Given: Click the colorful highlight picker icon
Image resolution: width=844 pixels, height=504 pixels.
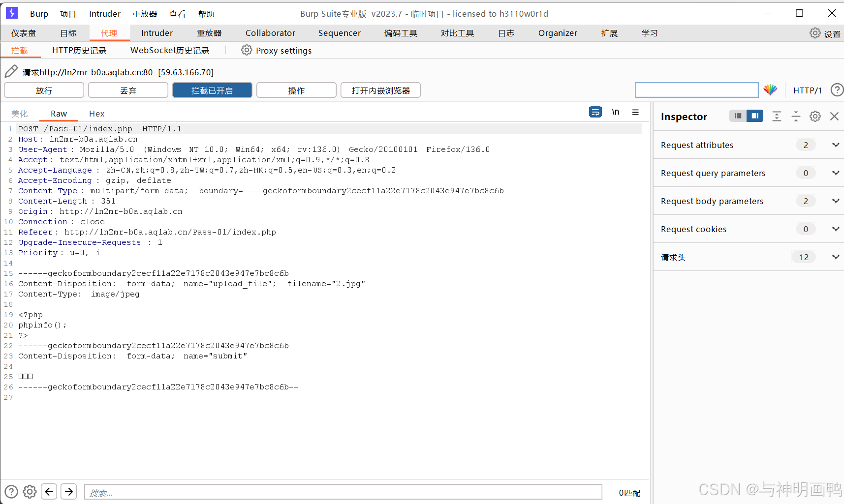Looking at the screenshot, I should [x=770, y=90].
